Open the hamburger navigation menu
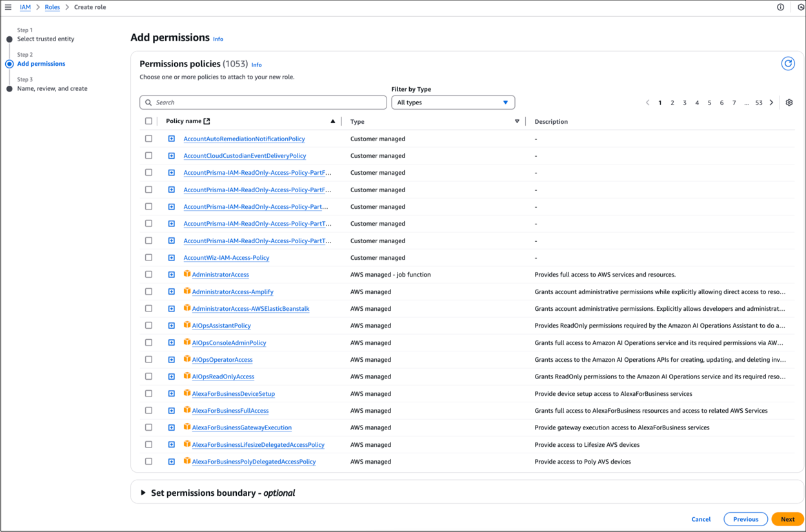This screenshot has height=532, width=806. tap(8, 7)
